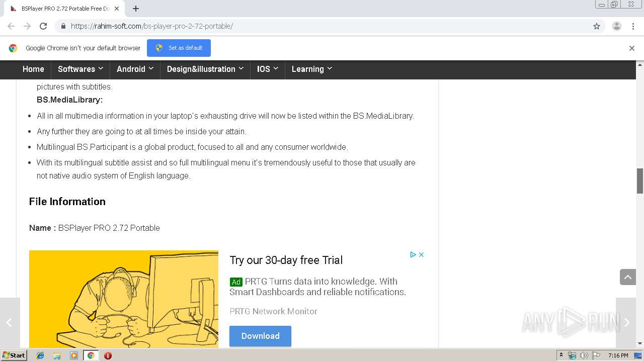Open the volume tray icon

click(584, 355)
